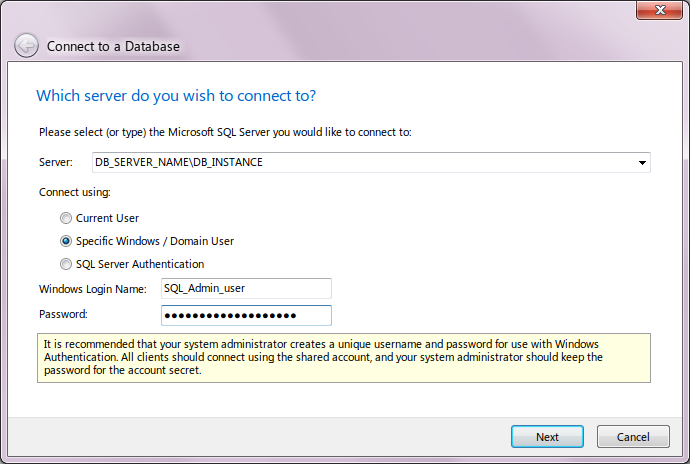Click the 'Connect to a Database' title text
The width and height of the screenshot is (690, 464).
[x=113, y=47]
